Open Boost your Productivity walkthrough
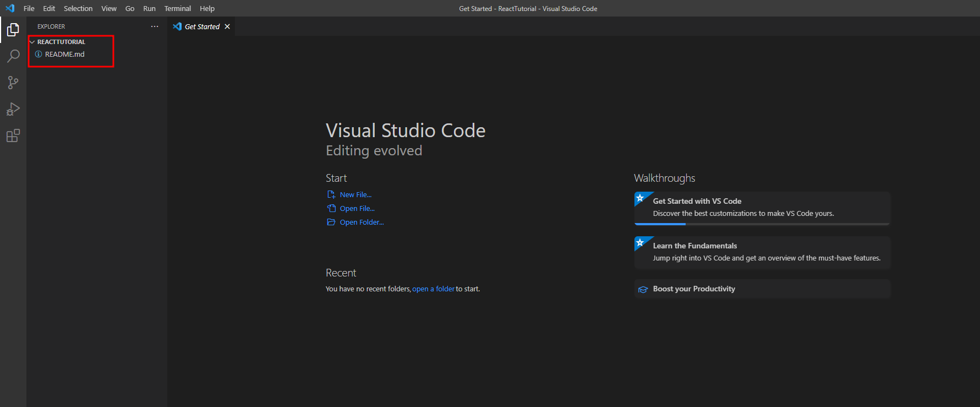The image size is (980, 407). [762, 289]
